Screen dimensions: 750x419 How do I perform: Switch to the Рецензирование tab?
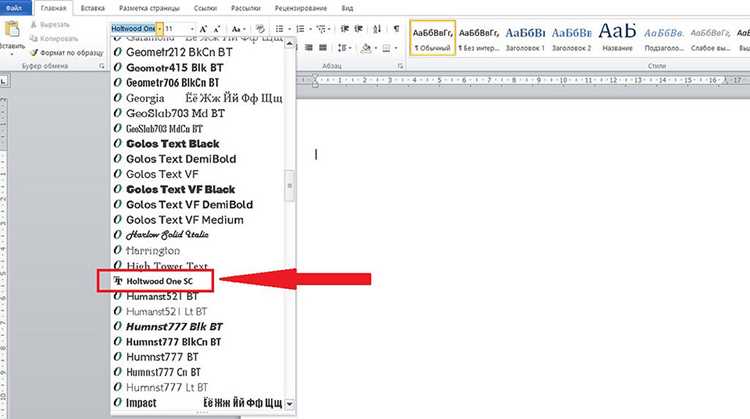coord(301,8)
